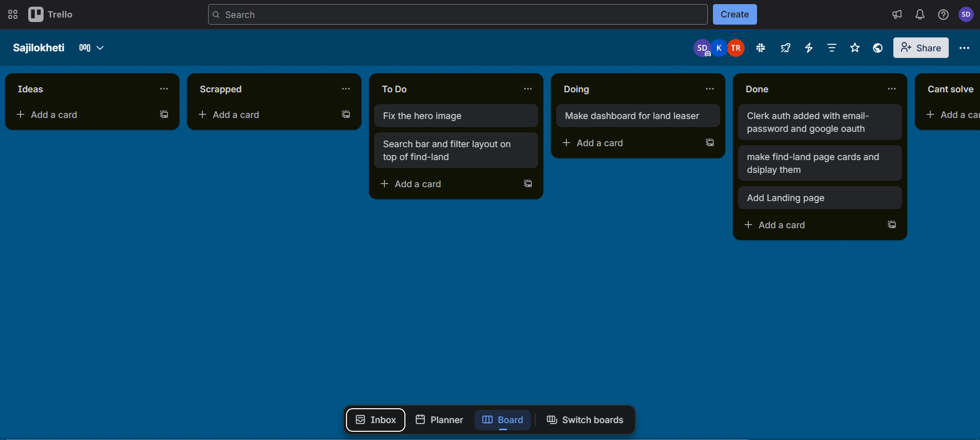Open the feedback megaphone icon
Image resolution: width=980 pixels, height=440 pixels.
coord(897,14)
